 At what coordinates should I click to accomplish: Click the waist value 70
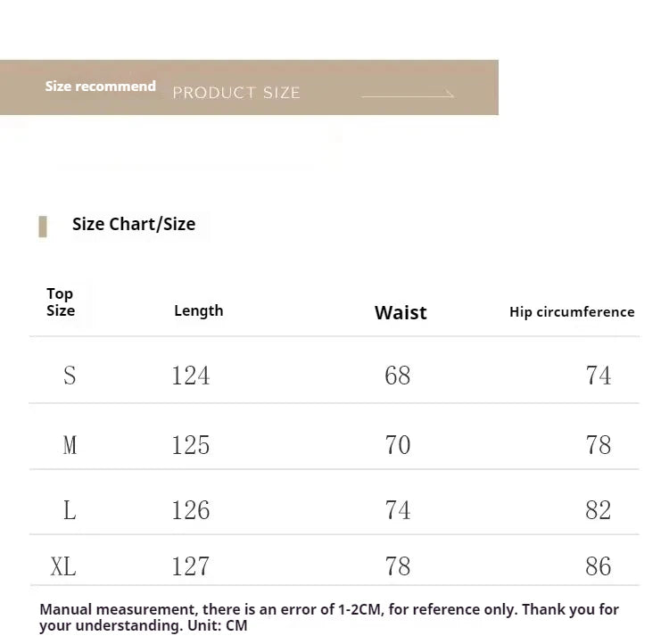pyautogui.click(x=398, y=444)
